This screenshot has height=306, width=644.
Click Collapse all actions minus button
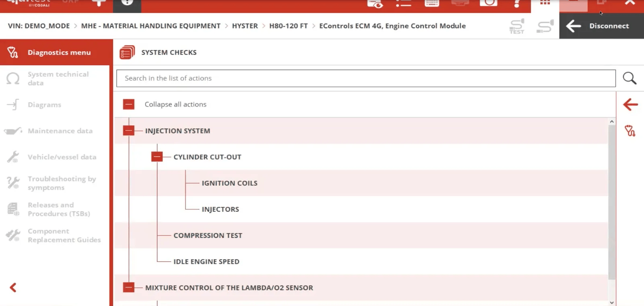[129, 104]
